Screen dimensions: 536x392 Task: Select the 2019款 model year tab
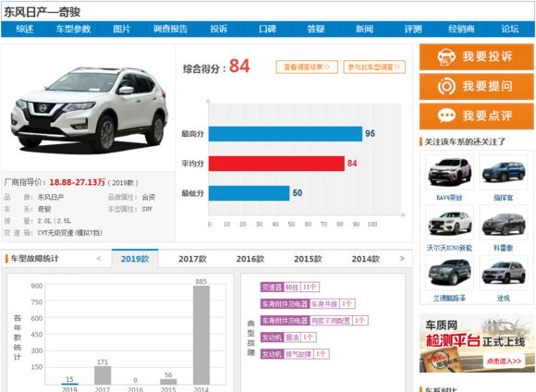click(135, 259)
